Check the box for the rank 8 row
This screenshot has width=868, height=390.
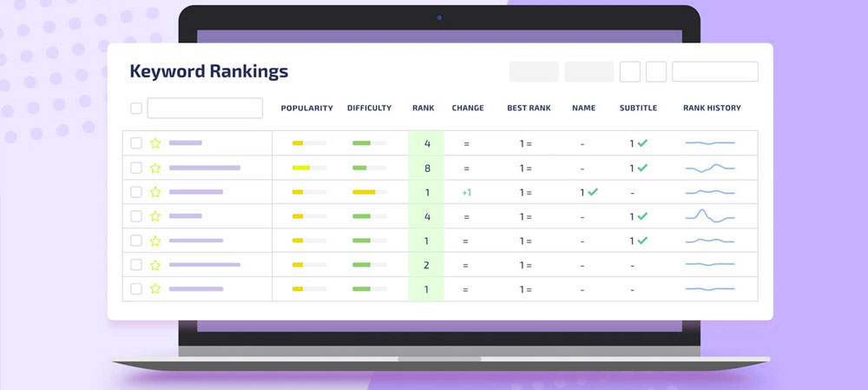(x=136, y=168)
